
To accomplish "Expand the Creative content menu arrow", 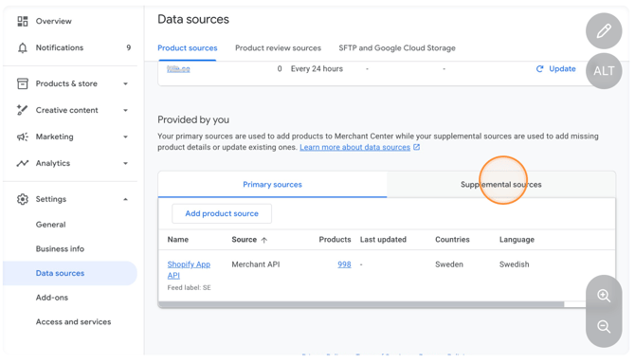I will coord(125,110).
